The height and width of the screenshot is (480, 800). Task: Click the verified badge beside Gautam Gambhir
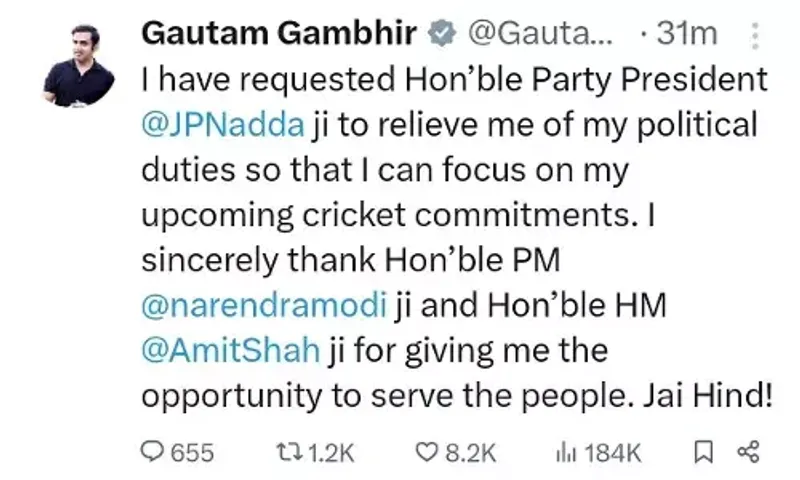click(436, 33)
